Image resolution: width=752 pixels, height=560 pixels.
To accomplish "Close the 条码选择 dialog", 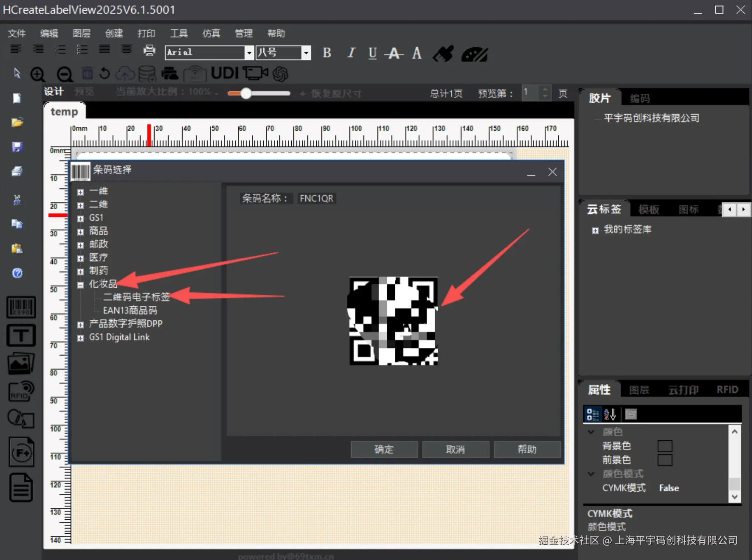I will coord(552,172).
